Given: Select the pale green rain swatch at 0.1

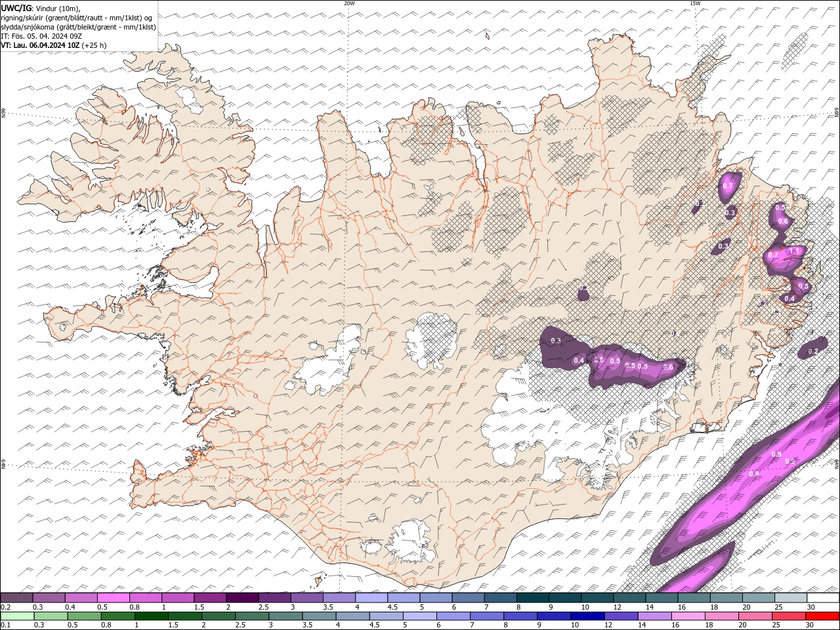Looking at the screenshot, I should coord(16,616).
